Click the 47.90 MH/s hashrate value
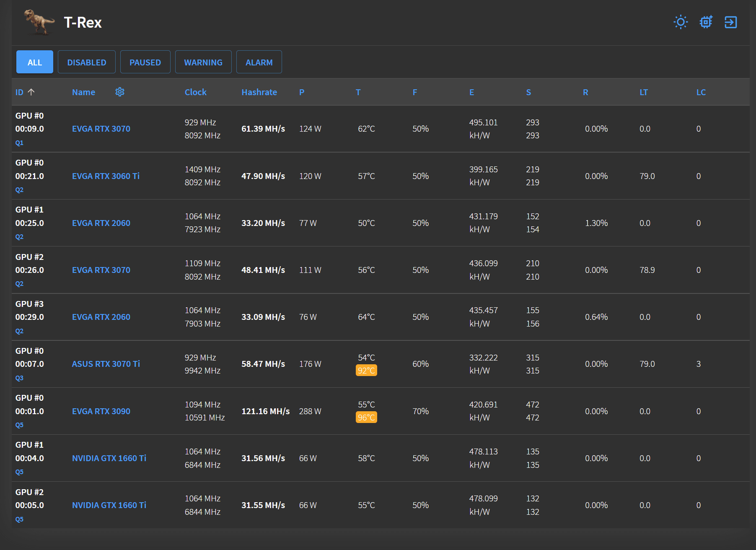 (x=263, y=176)
